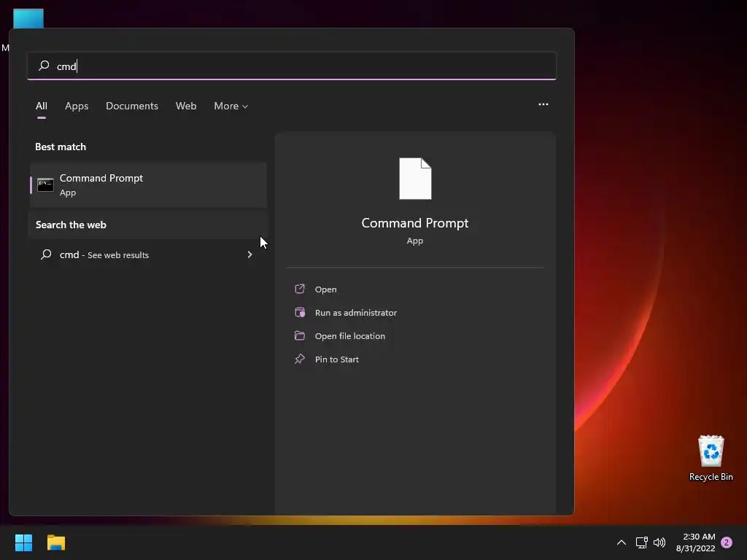Choose Open file location

(349, 336)
